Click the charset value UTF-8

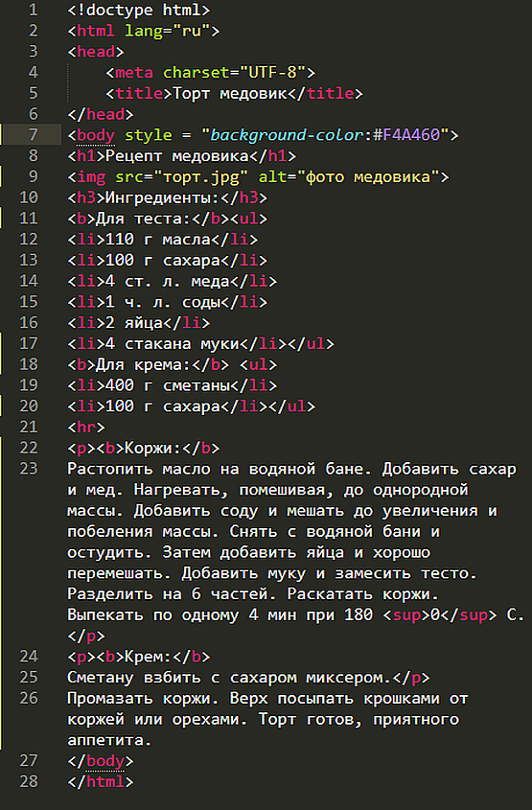273,72
